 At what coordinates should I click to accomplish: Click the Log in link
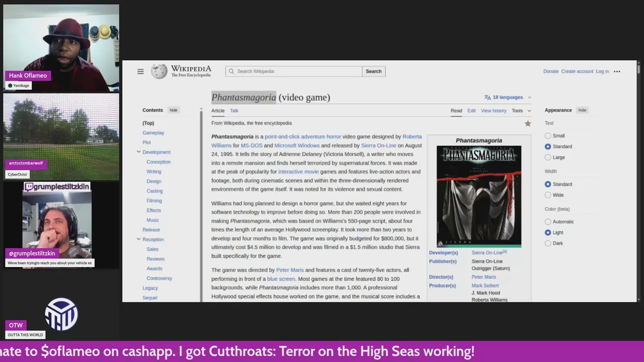[602, 71]
